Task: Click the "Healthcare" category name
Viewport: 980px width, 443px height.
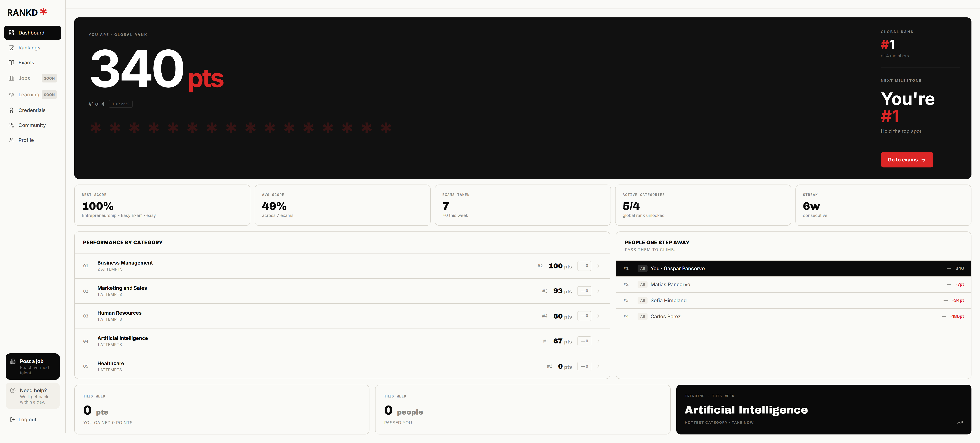Action: pos(111,364)
